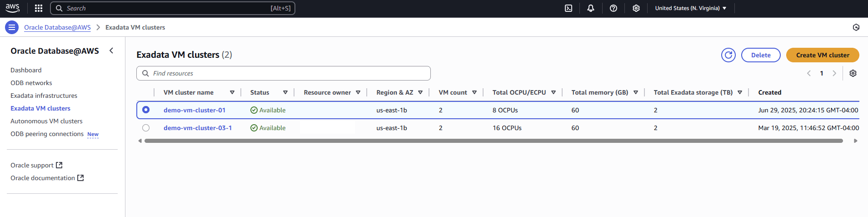The width and height of the screenshot is (868, 217).
Task: Select the demo-vm-cluster-03-1 radio button
Action: pos(146,128)
